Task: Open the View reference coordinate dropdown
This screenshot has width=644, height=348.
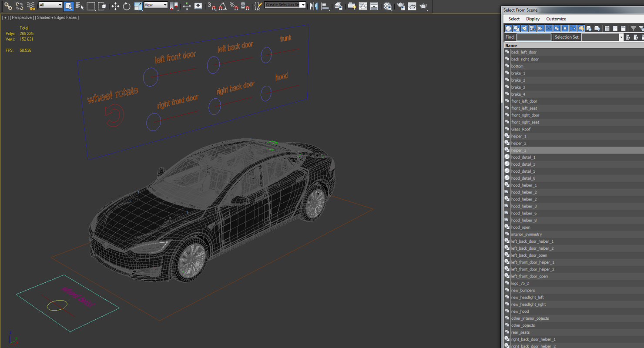Action: pos(156,5)
